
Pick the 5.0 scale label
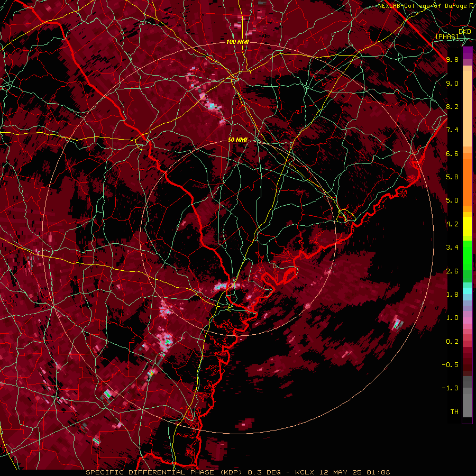tap(452, 200)
